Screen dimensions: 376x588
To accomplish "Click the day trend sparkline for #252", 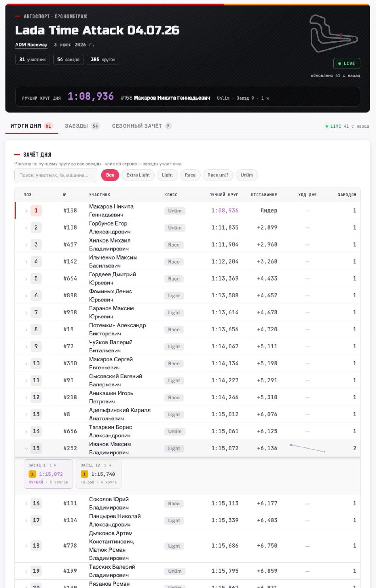I will click(x=308, y=448).
